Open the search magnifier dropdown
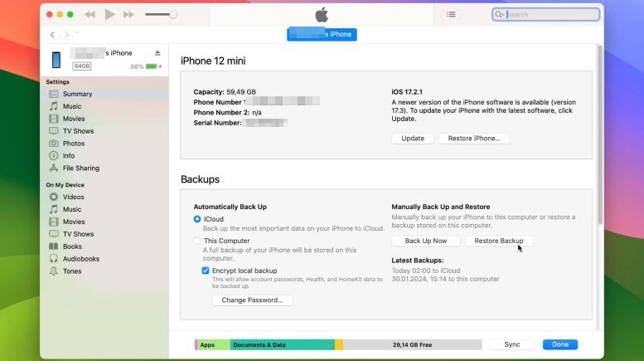This screenshot has height=361, width=644. 499,14
